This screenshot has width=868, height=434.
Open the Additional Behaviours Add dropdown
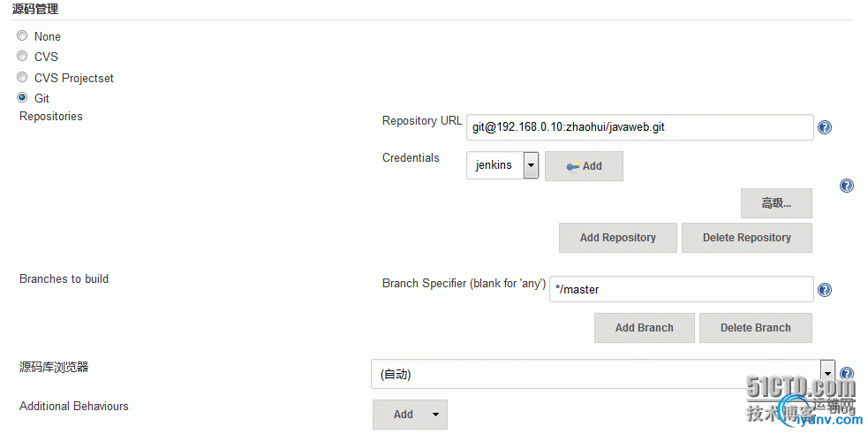tap(411, 415)
